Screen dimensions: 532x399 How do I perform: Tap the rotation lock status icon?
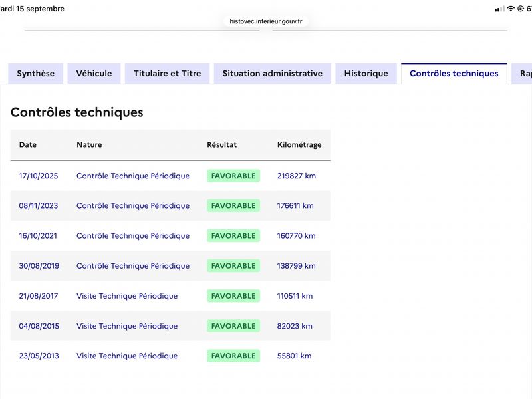click(x=521, y=9)
